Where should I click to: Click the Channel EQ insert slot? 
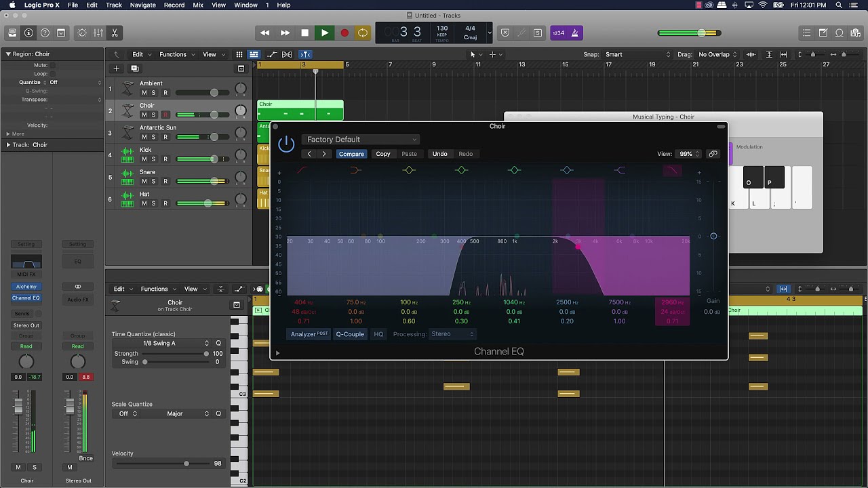point(26,298)
